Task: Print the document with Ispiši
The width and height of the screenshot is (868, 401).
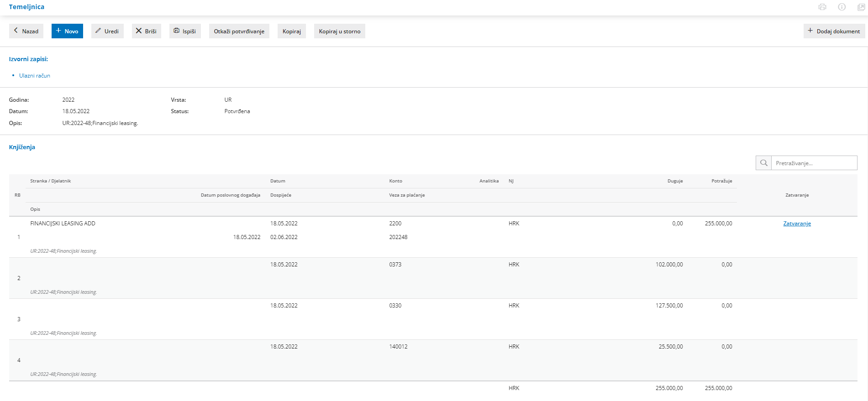Action: click(x=185, y=31)
